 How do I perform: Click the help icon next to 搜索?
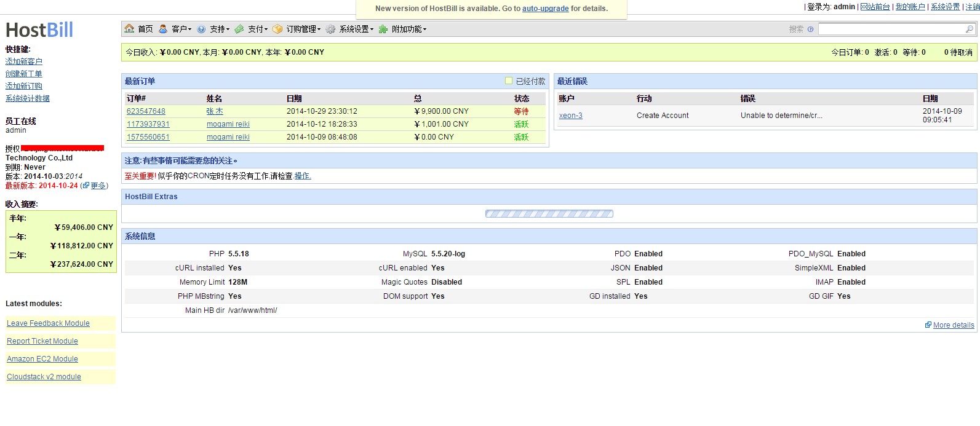point(810,29)
